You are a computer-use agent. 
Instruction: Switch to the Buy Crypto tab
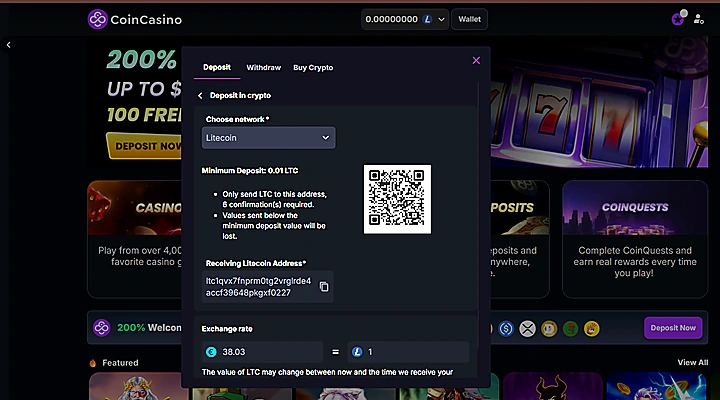tap(313, 68)
